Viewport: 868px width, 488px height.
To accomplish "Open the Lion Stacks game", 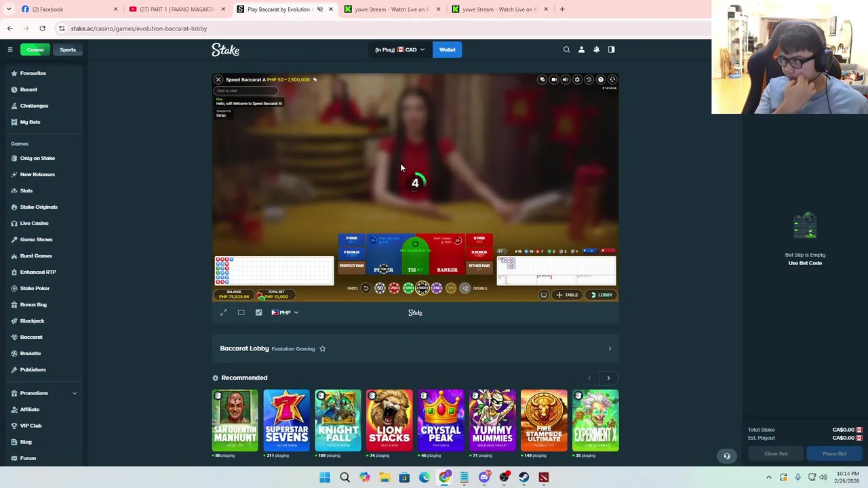I will click(389, 420).
